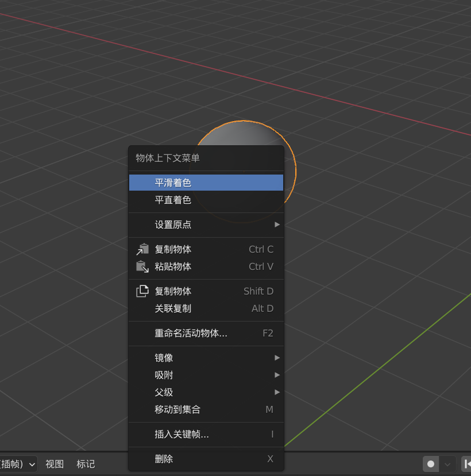
Task: Expand the 吸附 submenu
Action: (206, 375)
